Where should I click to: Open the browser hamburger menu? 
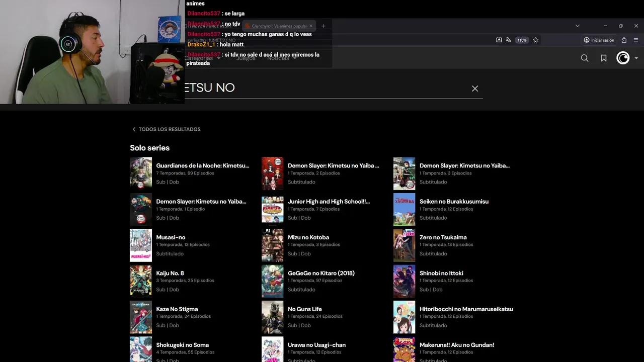click(x=636, y=40)
